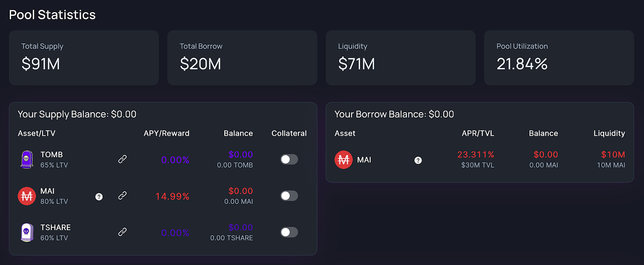This screenshot has height=265, width=644.
Task: Click the 14.99% MAI APY value
Action: tap(172, 196)
